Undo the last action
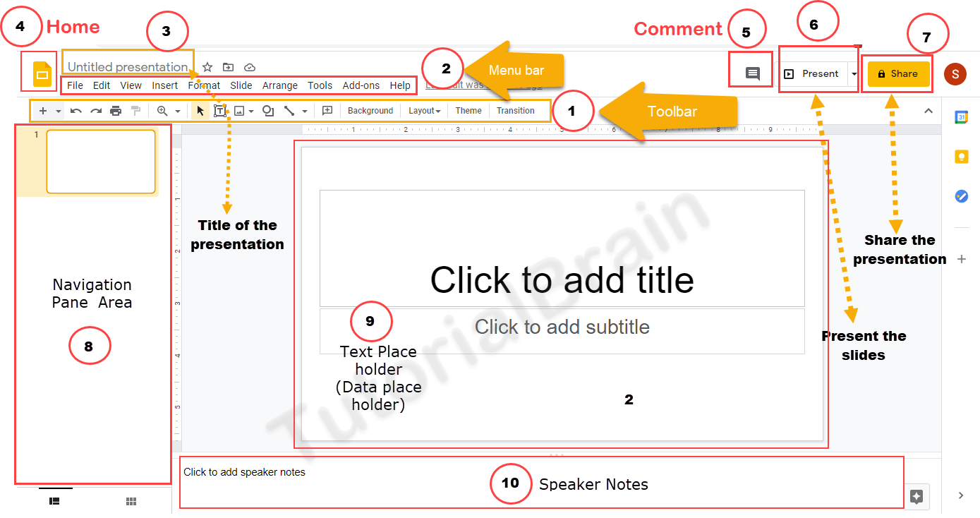 76,111
